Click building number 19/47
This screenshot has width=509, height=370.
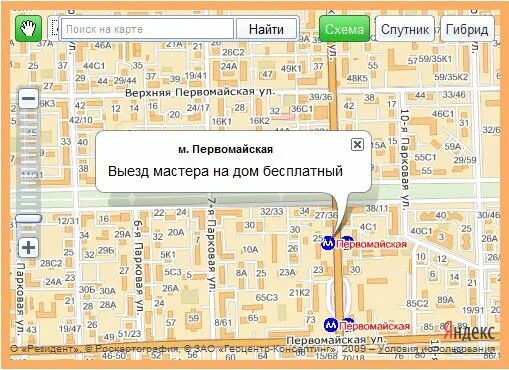[x=70, y=329]
